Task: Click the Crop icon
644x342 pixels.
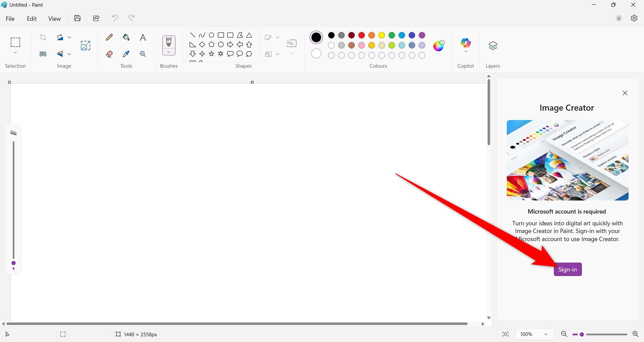Action: point(43,37)
